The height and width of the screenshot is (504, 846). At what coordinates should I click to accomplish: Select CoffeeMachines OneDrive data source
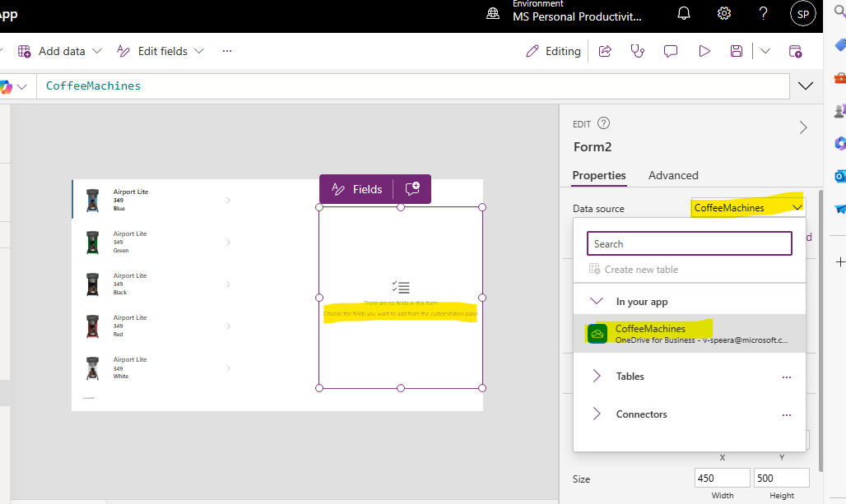[689, 334]
